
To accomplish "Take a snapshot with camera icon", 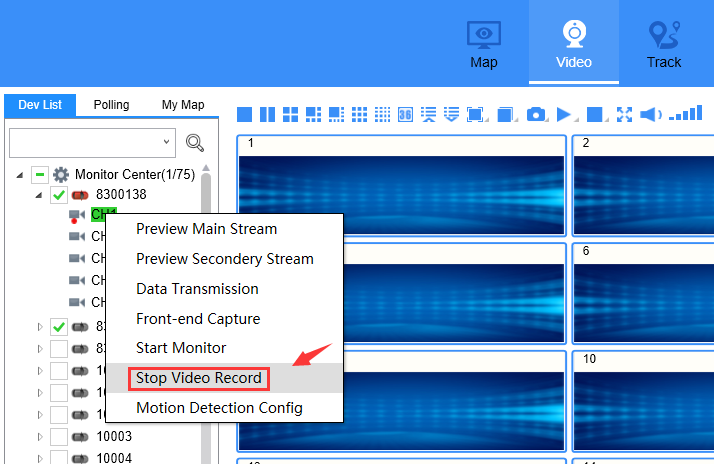I will click(x=536, y=114).
